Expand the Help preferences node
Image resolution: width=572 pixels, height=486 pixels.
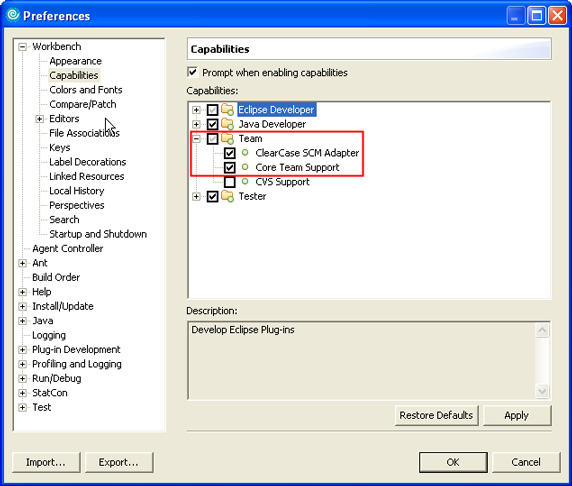point(23,292)
